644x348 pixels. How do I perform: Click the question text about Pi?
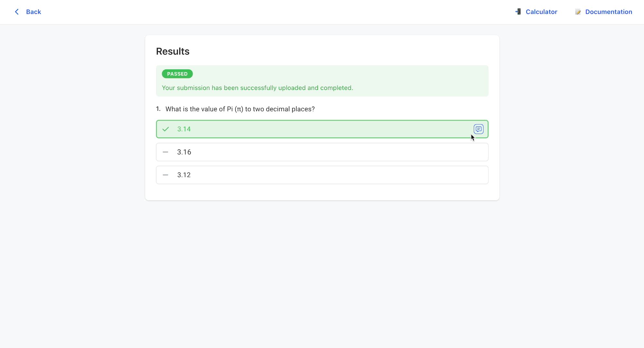pyautogui.click(x=240, y=109)
